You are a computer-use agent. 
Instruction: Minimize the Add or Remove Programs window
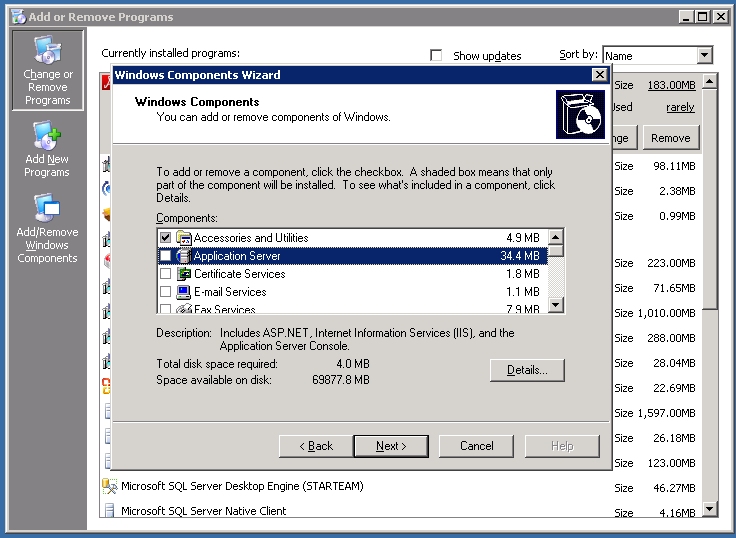(x=686, y=17)
